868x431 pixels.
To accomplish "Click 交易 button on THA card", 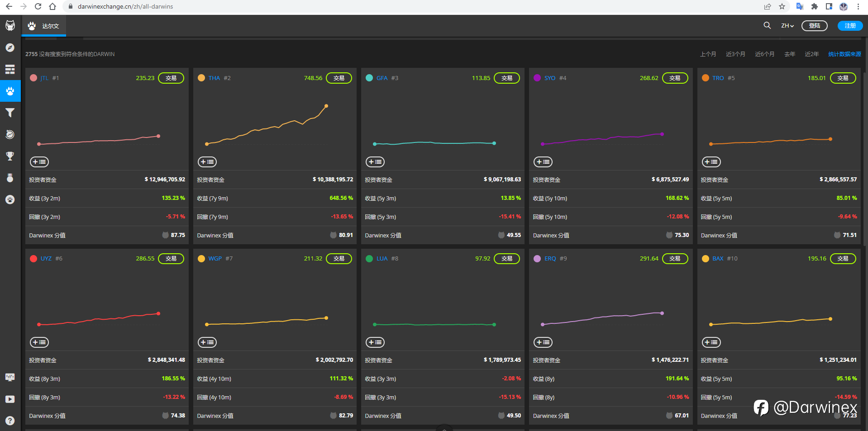I will [339, 78].
